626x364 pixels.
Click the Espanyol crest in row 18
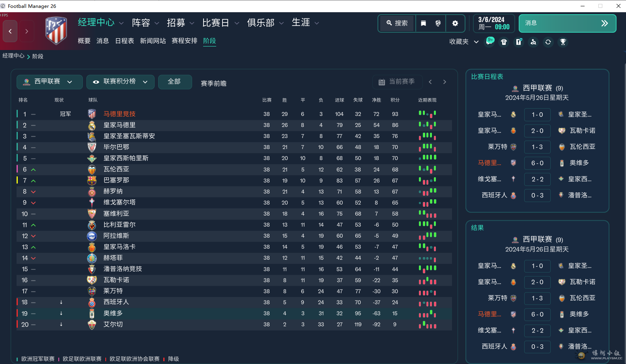92,302
